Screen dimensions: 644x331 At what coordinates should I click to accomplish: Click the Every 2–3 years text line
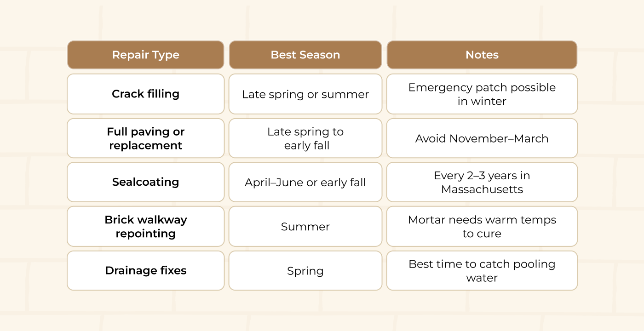pos(482,176)
